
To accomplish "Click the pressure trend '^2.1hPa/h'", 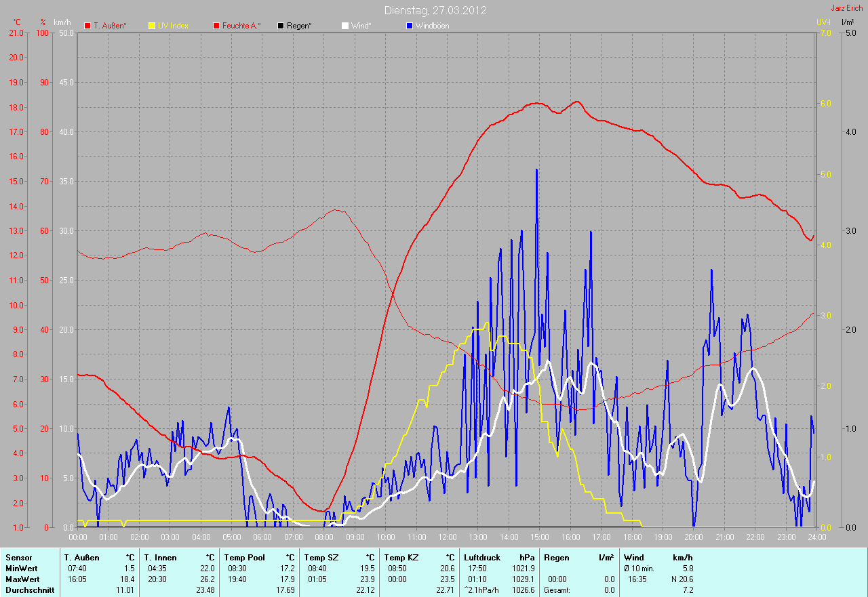I will click(482, 590).
